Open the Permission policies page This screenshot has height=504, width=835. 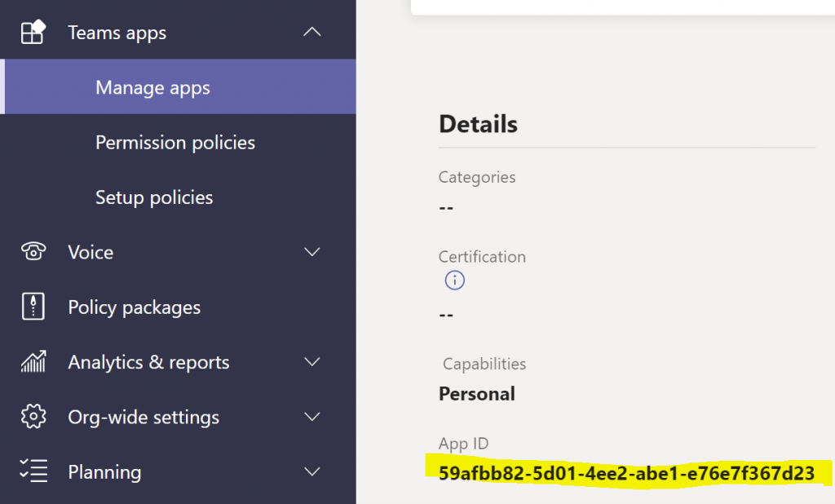pyautogui.click(x=175, y=143)
